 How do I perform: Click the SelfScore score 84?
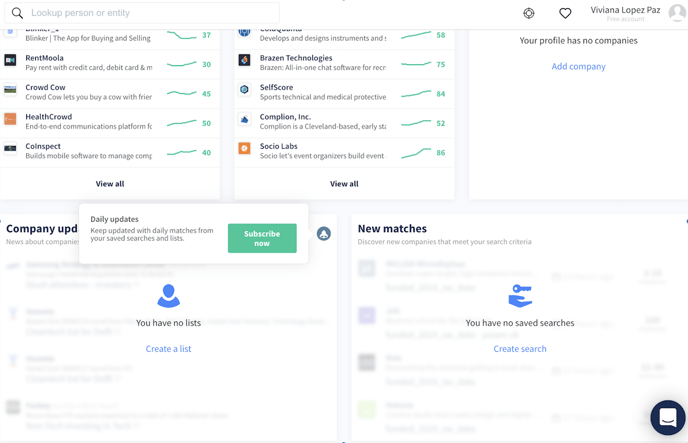point(441,94)
